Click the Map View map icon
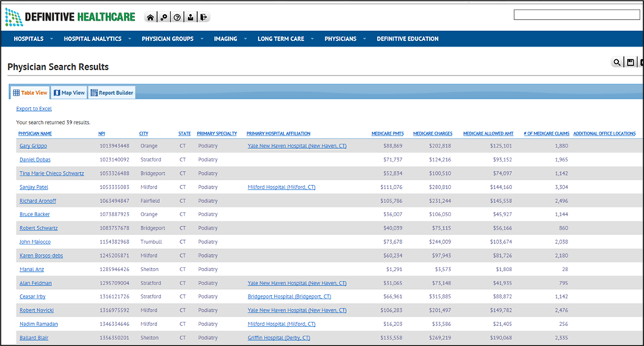Screen dimensions: 644x346 pyautogui.click(x=57, y=93)
